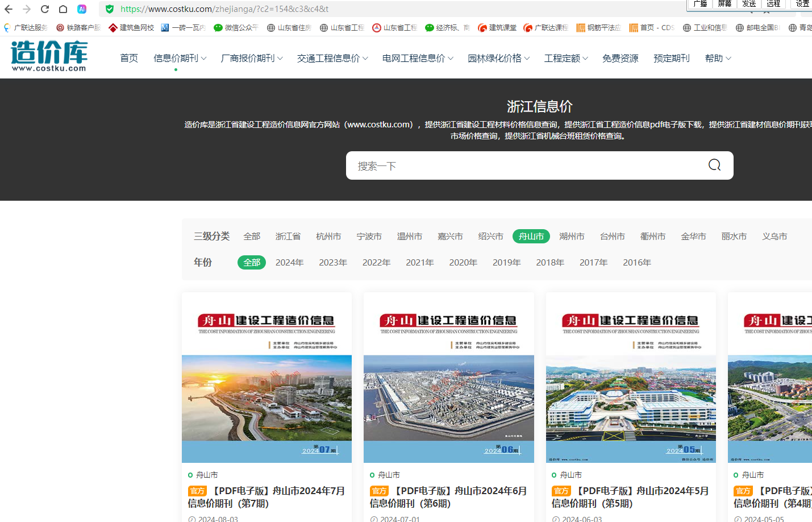Image resolution: width=812 pixels, height=522 pixels.
Task: Open the 工业和信息 bookmark
Action: (x=705, y=27)
